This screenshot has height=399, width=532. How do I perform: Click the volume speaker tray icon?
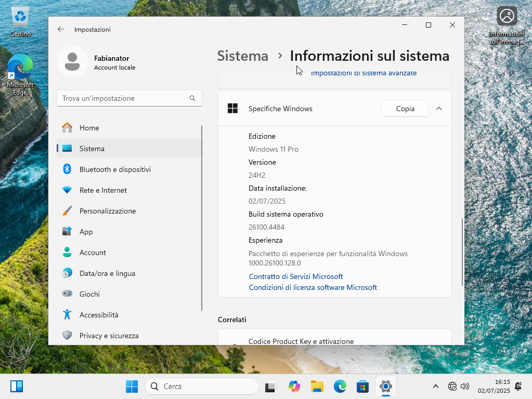465,387
